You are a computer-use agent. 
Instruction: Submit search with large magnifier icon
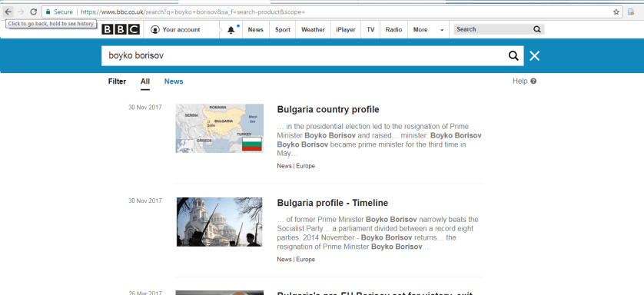(x=513, y=56)
